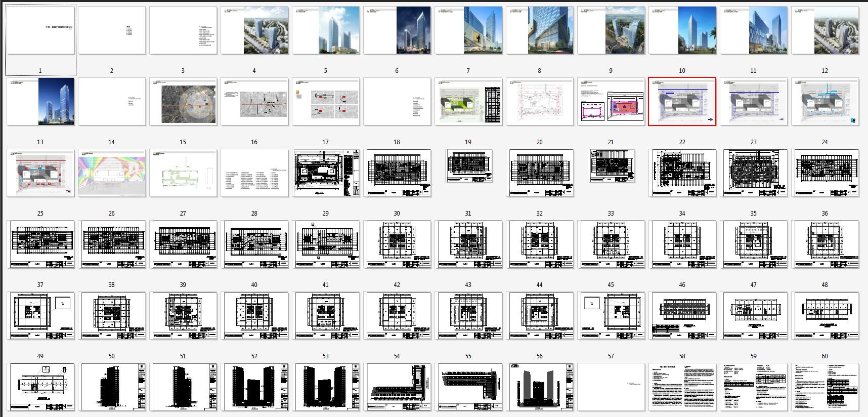The image size is (868, 417).
Task: Select page 25 red markers plan thumbnail
Action: tap(40, 173)
